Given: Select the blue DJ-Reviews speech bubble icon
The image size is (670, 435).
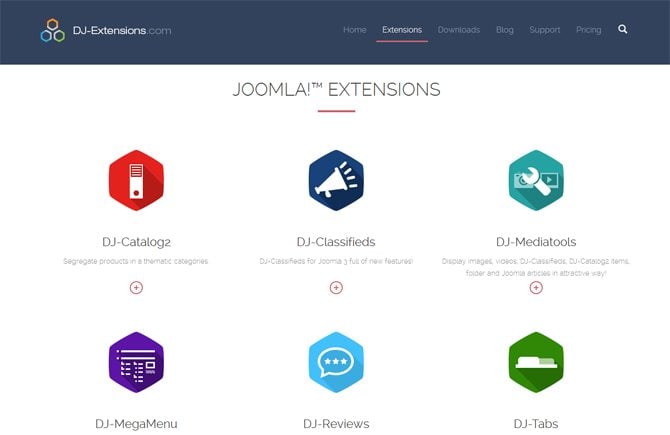Looking at the screenshot, I should [x=336, y=362].
